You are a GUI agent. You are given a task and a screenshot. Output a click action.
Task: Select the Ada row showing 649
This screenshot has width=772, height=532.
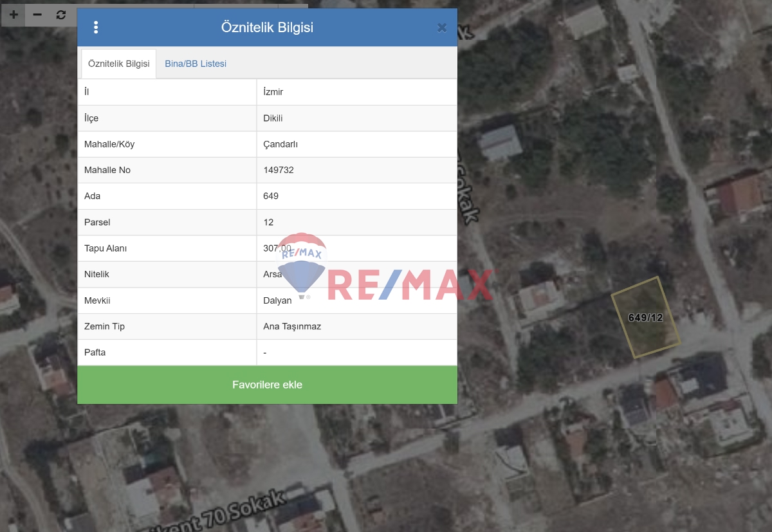click(270, 196)
